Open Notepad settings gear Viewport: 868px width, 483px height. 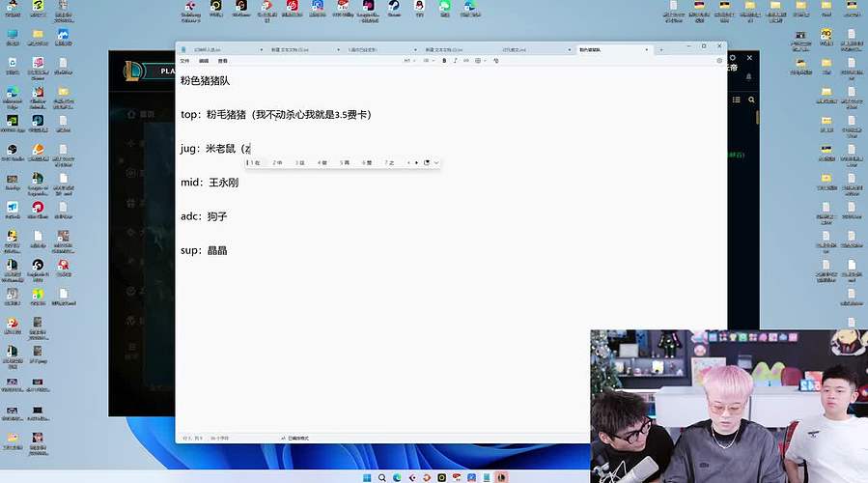coord(719,61)
